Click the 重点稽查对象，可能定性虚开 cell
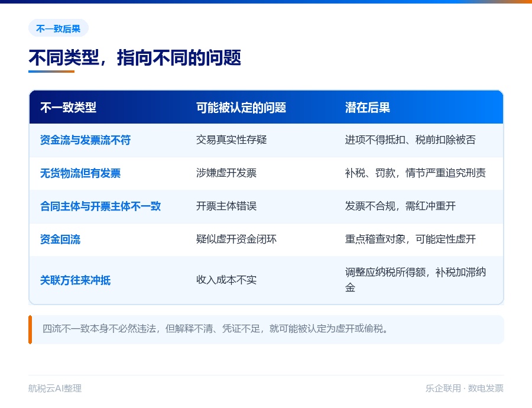The height and width of the screenshot is (408, 532). [x=410, y=239]
